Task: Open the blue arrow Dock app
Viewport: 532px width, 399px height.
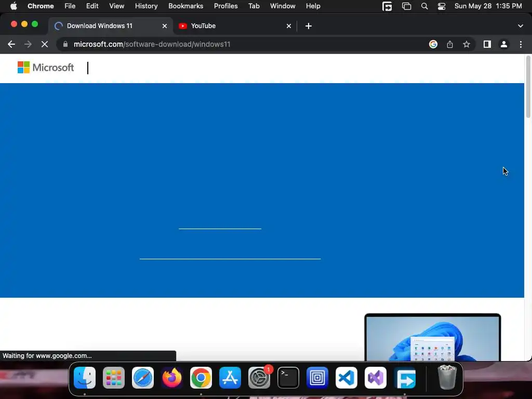Action: 405,378
